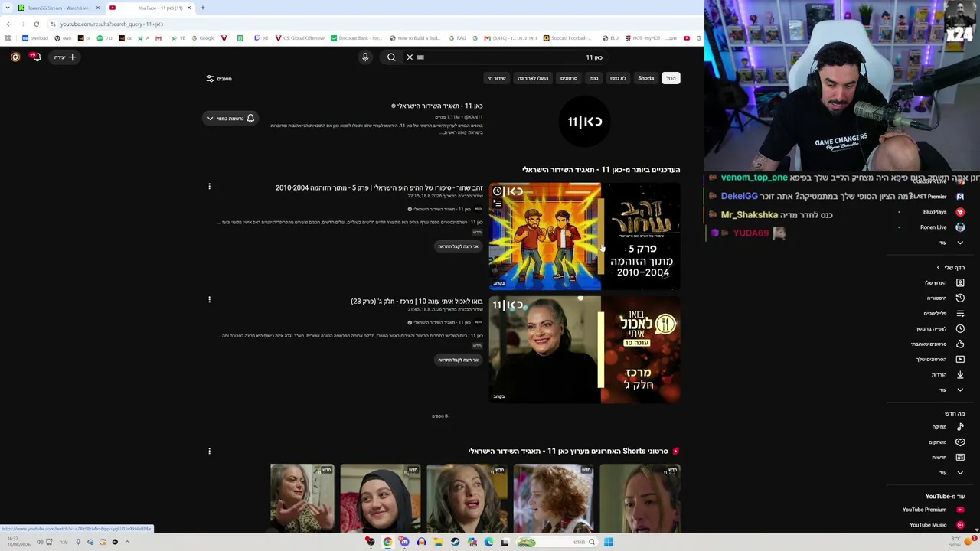
Task: Add 'זהב שחור' video to queue
Action: tap(498, 204)
